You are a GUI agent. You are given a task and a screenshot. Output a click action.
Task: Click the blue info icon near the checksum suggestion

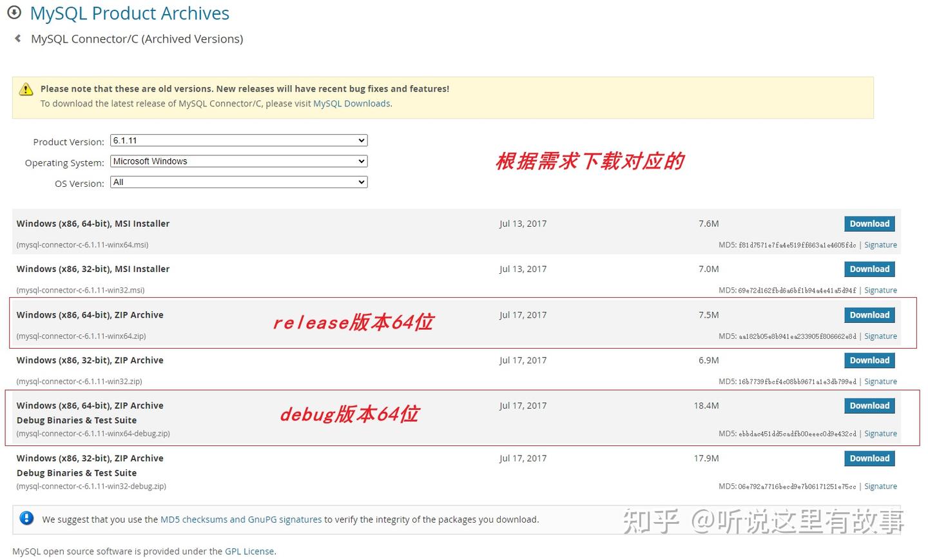(x=26, y=518)
